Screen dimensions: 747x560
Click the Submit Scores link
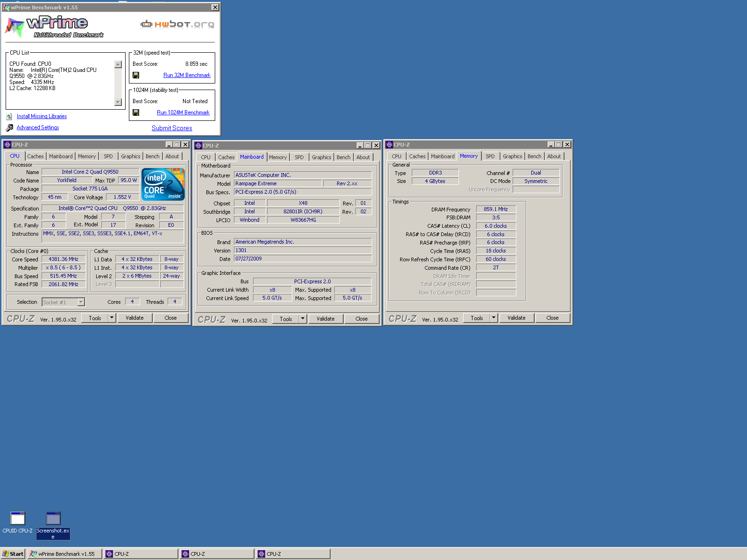click(x=172, y=128)
